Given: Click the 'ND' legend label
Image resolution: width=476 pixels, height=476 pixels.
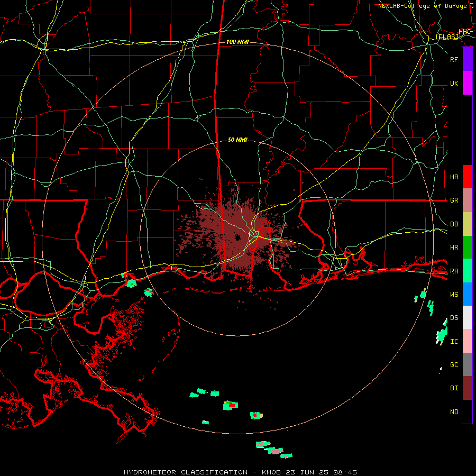Looking at the screenshot, I should 454,412.
